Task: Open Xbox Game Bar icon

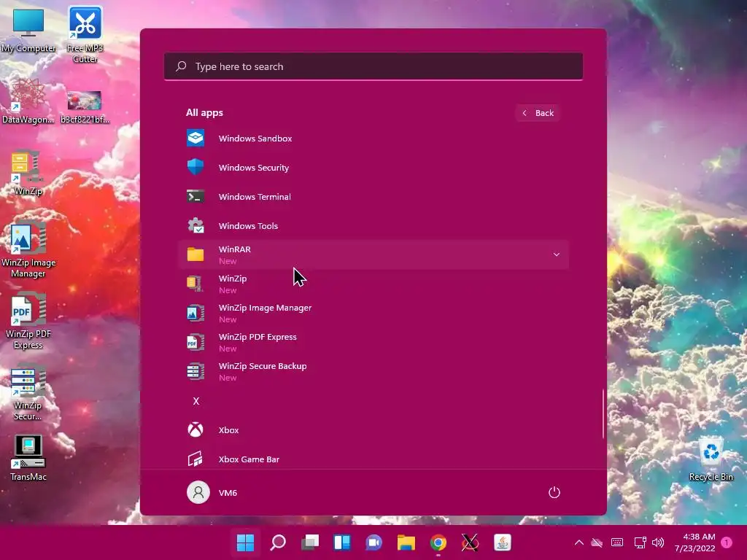Action: click(x=196, y=459)
